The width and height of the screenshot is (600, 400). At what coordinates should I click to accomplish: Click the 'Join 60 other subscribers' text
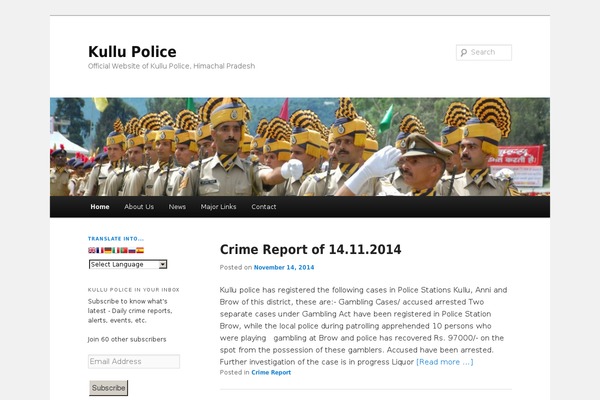(127, 339)
